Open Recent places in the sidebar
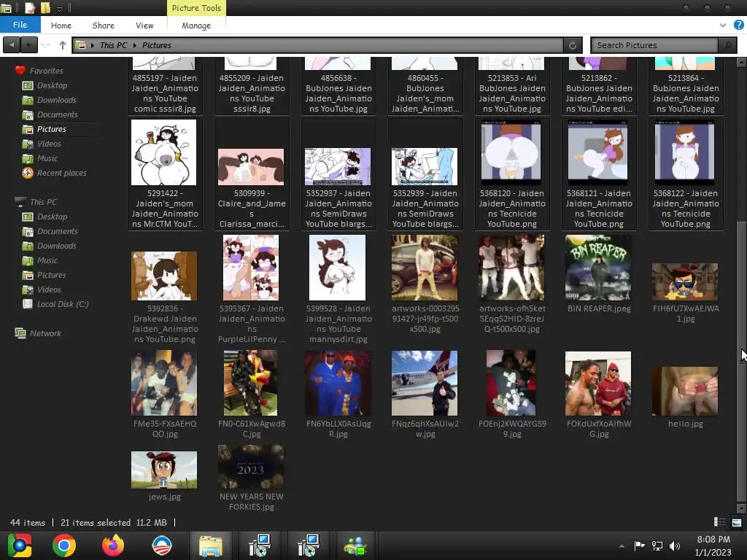This screenshot has width=747, height=560. 61,173
